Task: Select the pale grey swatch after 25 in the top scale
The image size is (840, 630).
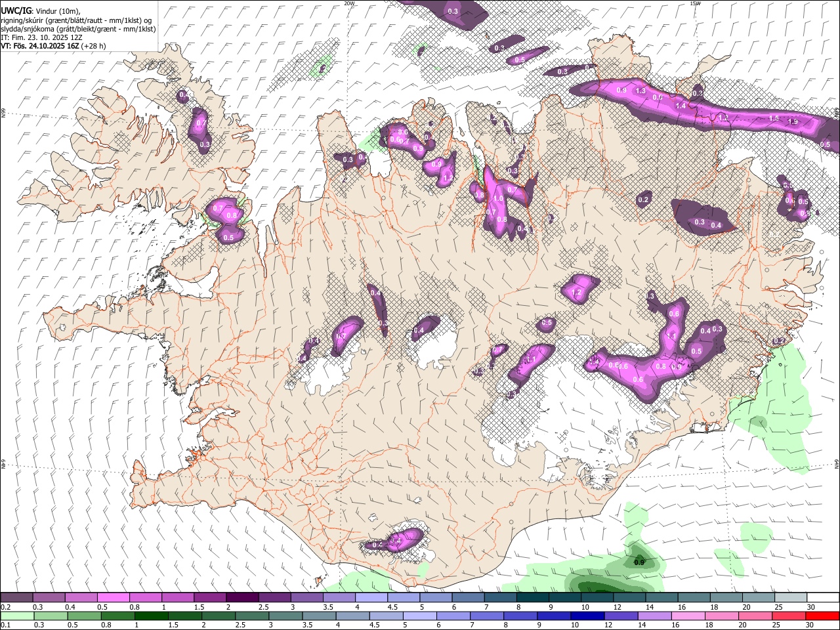Action: click(791, 597)
